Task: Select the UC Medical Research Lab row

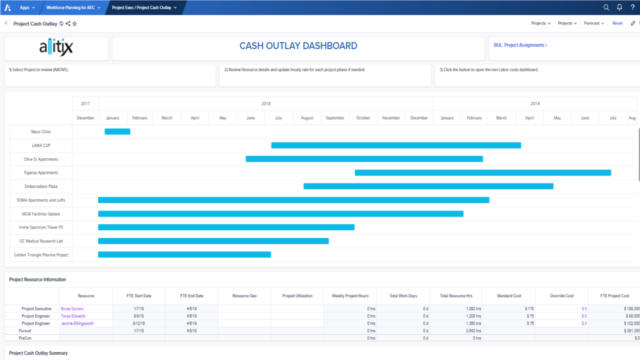Action: click(x=41, y=241)
